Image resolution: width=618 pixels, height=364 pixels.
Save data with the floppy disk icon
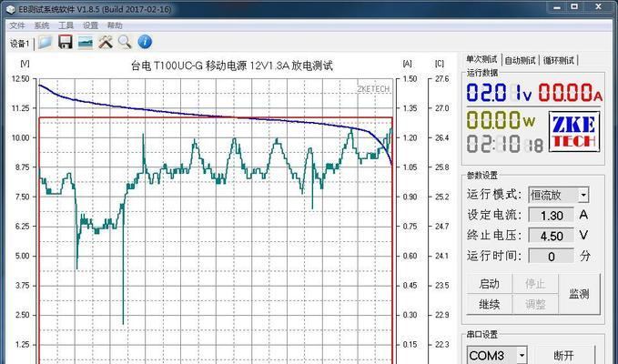pos(65,42)
